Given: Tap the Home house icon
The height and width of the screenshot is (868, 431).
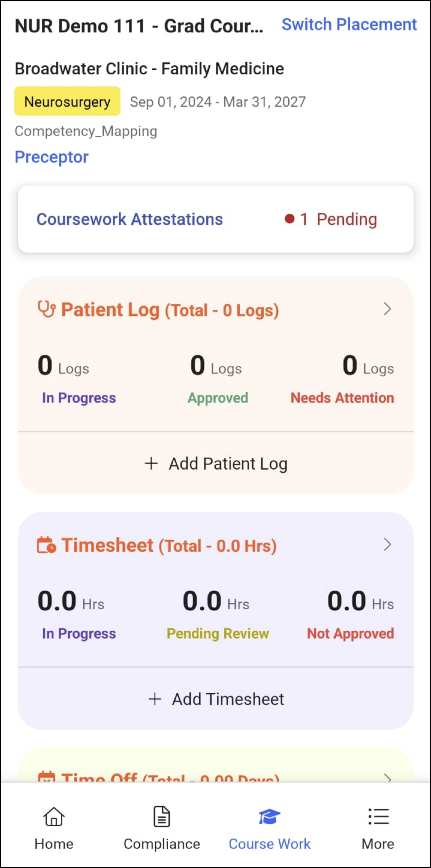Looking at the screenshot, I should (54, 816).
